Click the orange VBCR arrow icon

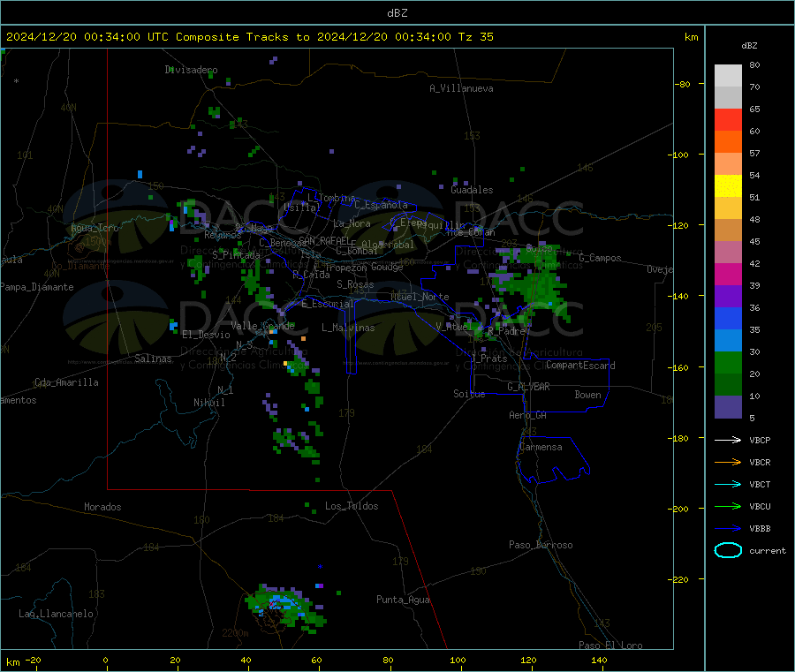point(728,462)
